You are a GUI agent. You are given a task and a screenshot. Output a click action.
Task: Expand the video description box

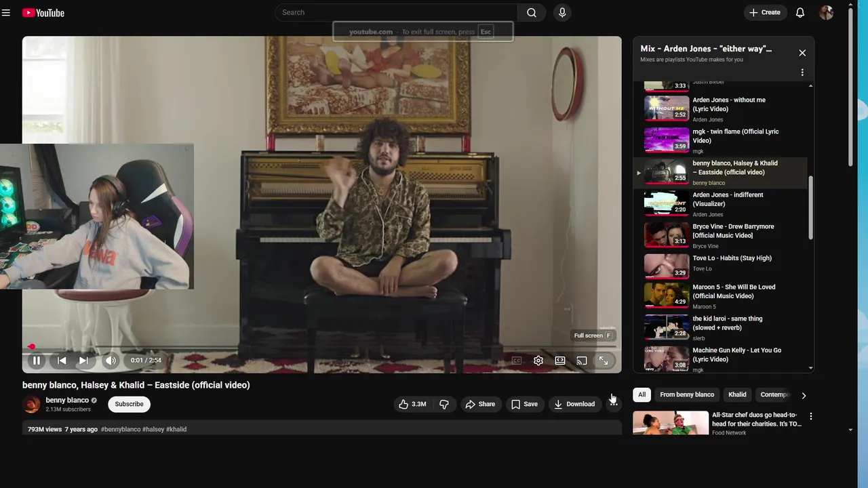(x=321, y=428)
